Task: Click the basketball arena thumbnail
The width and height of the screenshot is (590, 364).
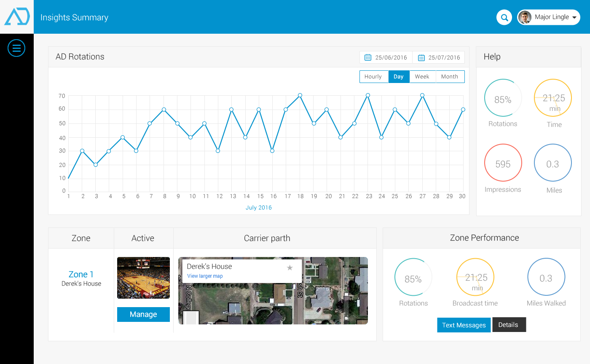Action: pyautogui.click(x=143, y=278)
